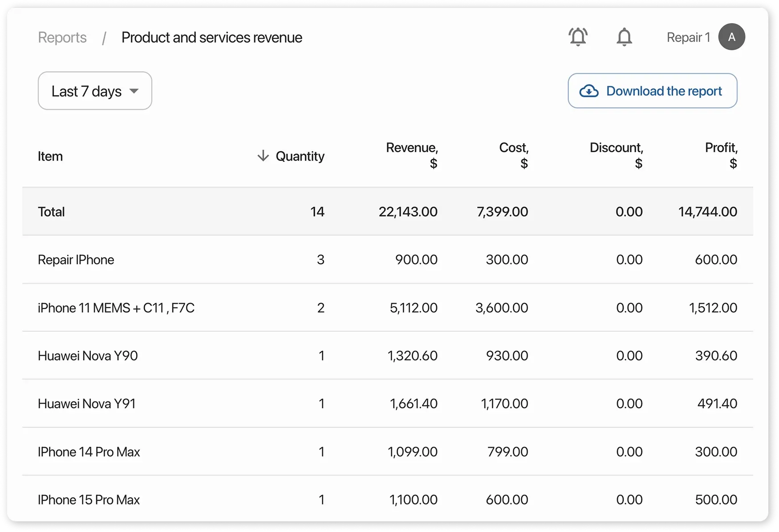This screenshot has height=532, width=779.
Task: Sort the table by Profit column
Action: coord(720,155)
